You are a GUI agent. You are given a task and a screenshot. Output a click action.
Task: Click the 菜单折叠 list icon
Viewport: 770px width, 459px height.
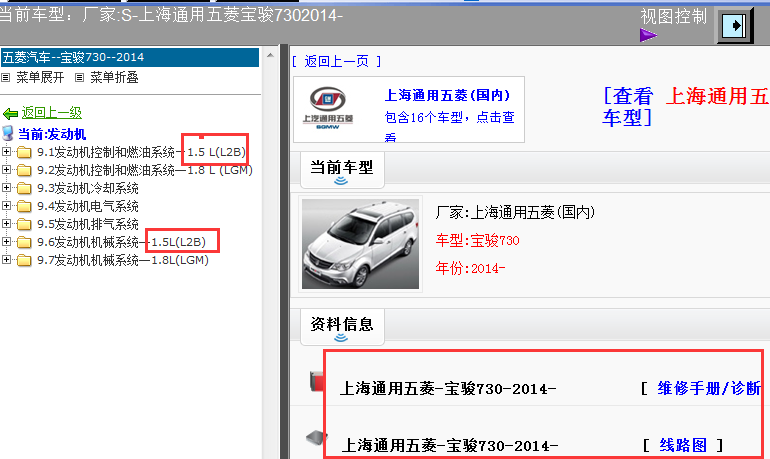[x=80, y=78]
